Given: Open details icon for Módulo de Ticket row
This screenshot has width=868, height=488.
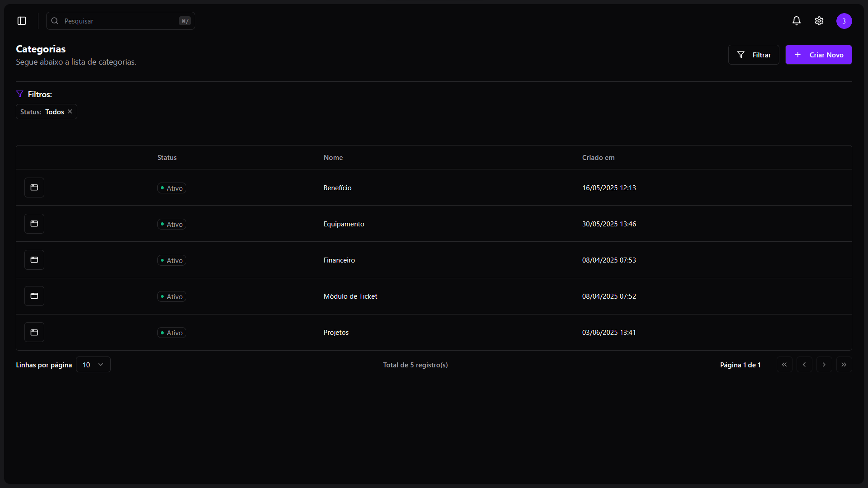Looking at the screenshot, I should 34,296.
